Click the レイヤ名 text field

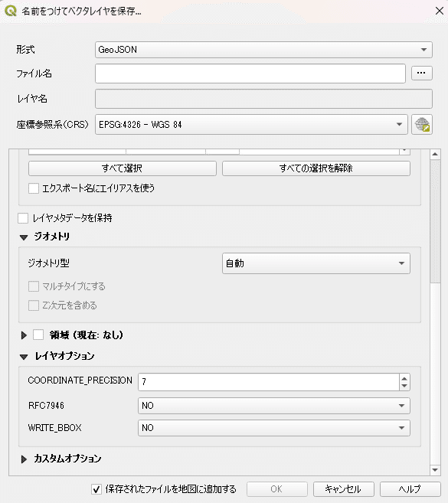click(263, 99)
